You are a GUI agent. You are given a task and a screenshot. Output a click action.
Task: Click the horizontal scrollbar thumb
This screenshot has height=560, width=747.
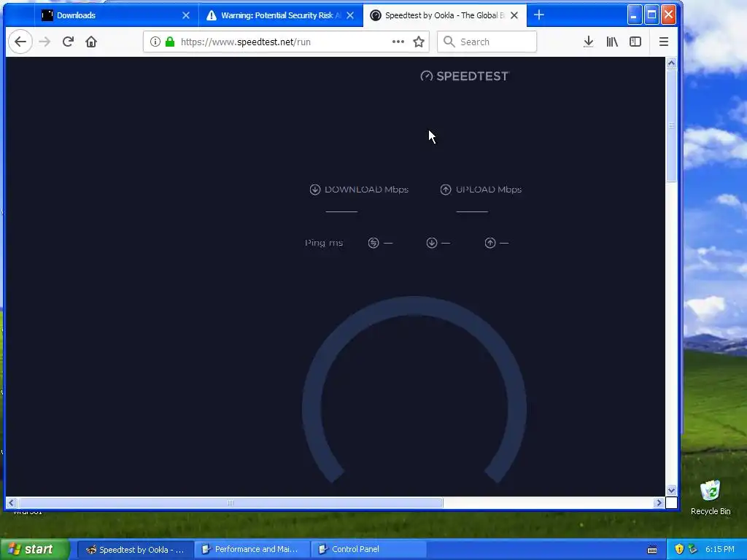point(231,502)
